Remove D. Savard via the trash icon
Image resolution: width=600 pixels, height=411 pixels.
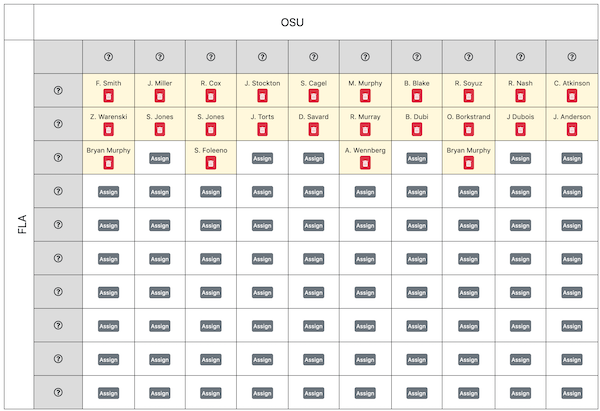click(314, 129)
